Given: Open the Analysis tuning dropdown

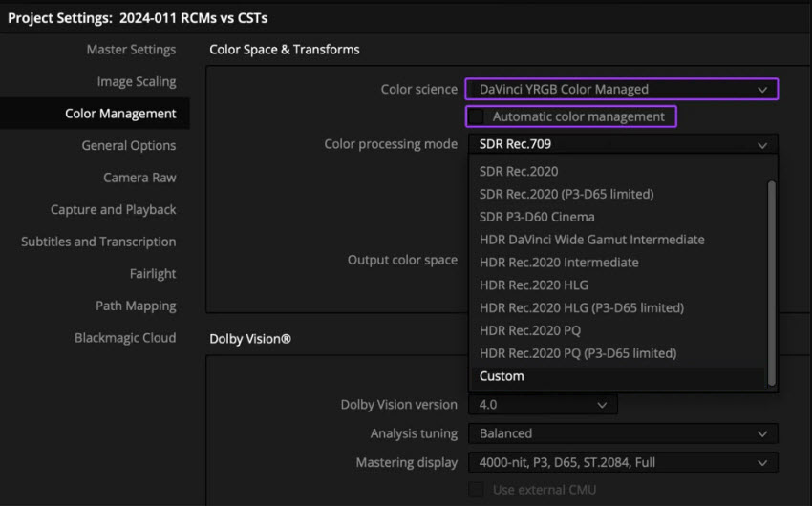Looking at the screenshot, I should (x=623, y=433).
